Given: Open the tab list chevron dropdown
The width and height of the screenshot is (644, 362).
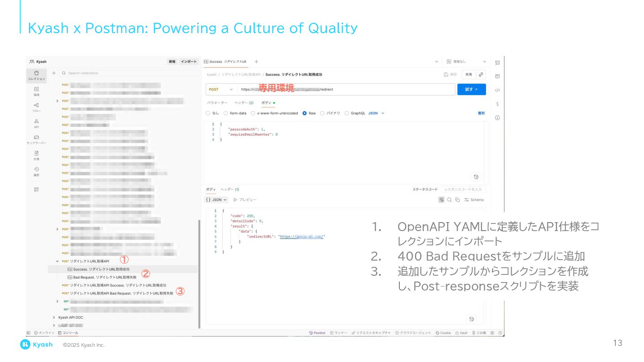Looking at the screenshot, I should coord(436,62).
